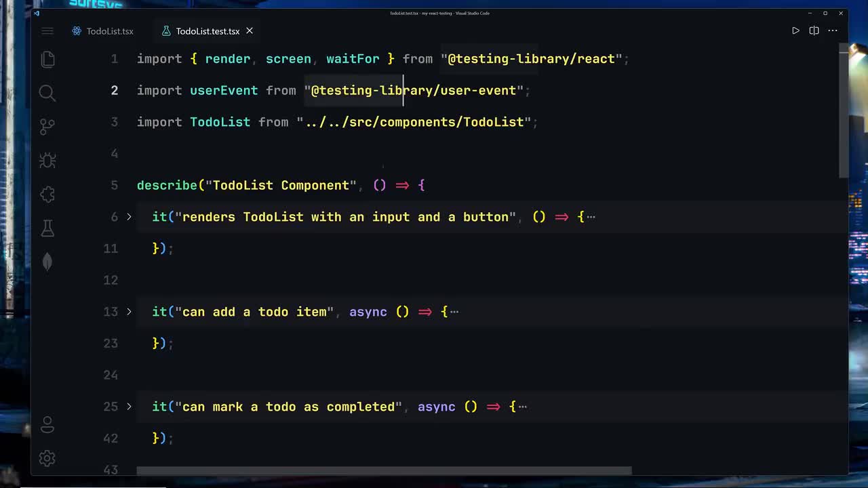Image resolution: width=868 pixels, height=488 pixels.
Task: Open the Manage gear menu
Action: [47, 459]
